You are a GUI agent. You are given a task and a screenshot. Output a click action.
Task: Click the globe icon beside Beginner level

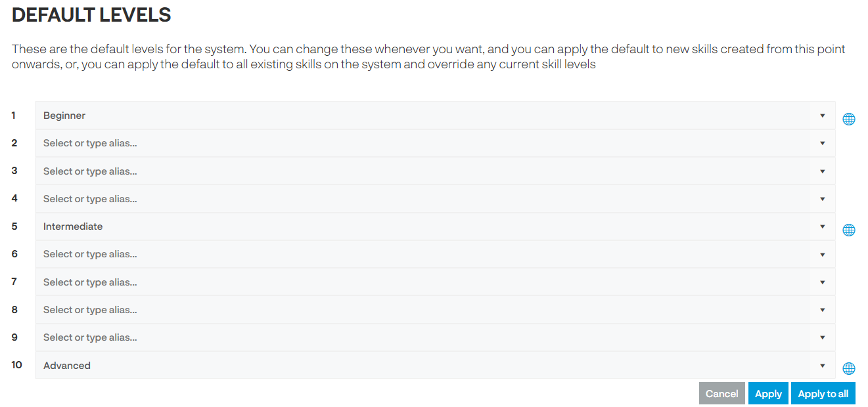click(849, 119)
